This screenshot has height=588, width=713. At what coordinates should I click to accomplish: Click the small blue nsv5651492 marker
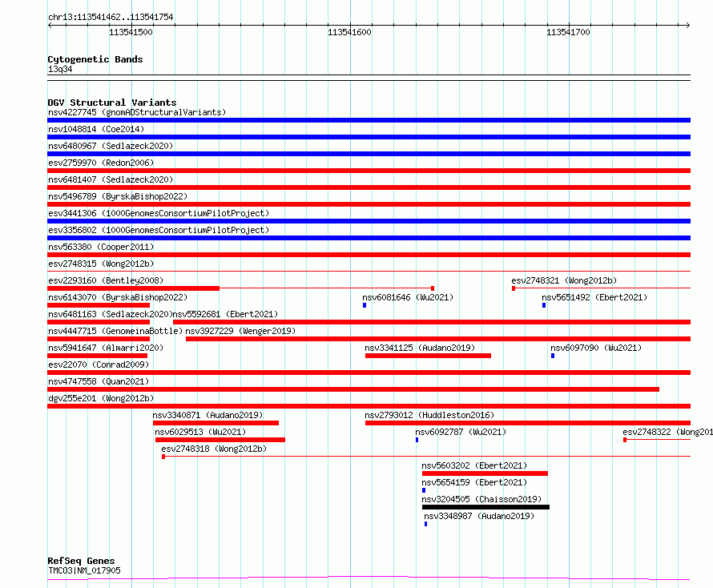(x=544, y=305)
